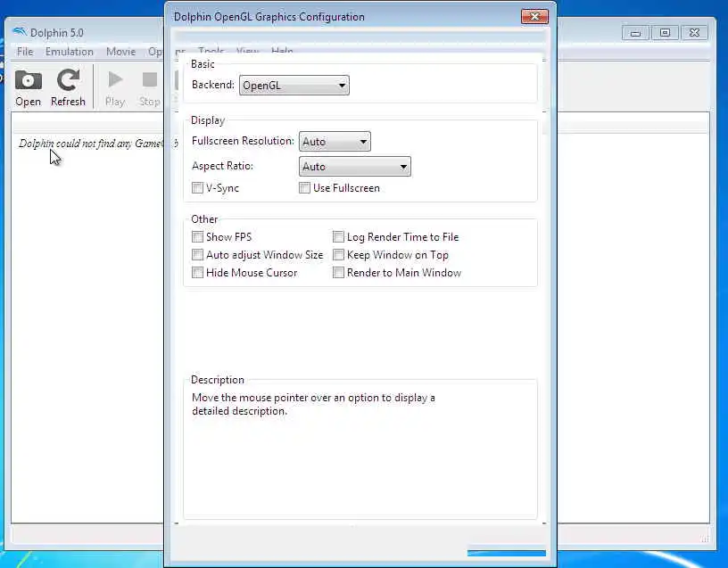Screen dimensions: 728x568
Task: Check the Render to Main Window option
Action: click(x=338, y=272)
